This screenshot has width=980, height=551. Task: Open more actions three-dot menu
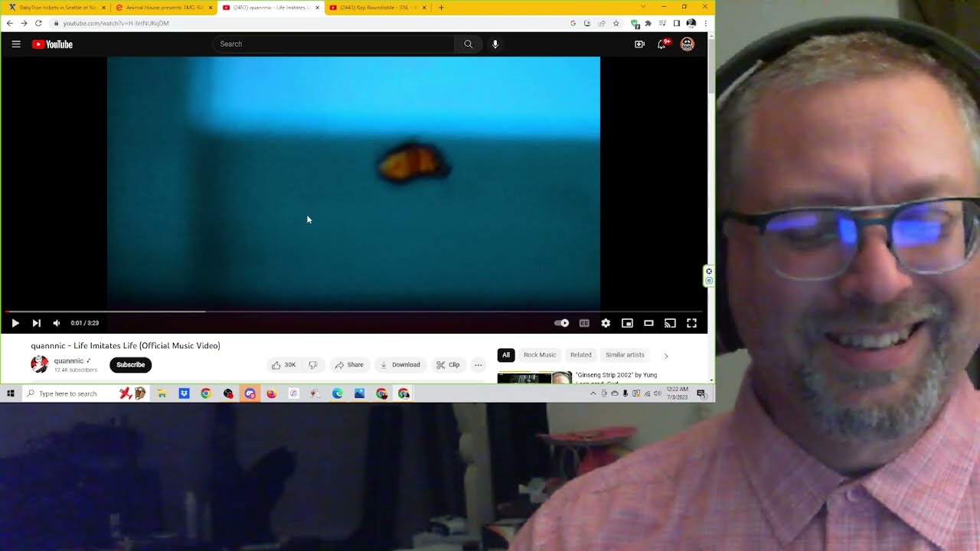[x=478, y=365]
